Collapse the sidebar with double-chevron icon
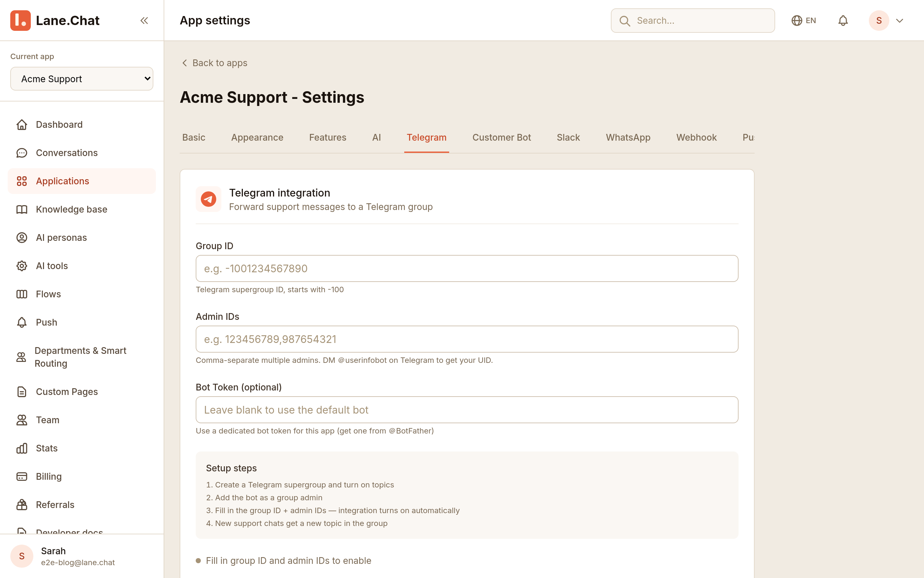924x578 pixels. point(144,21)
